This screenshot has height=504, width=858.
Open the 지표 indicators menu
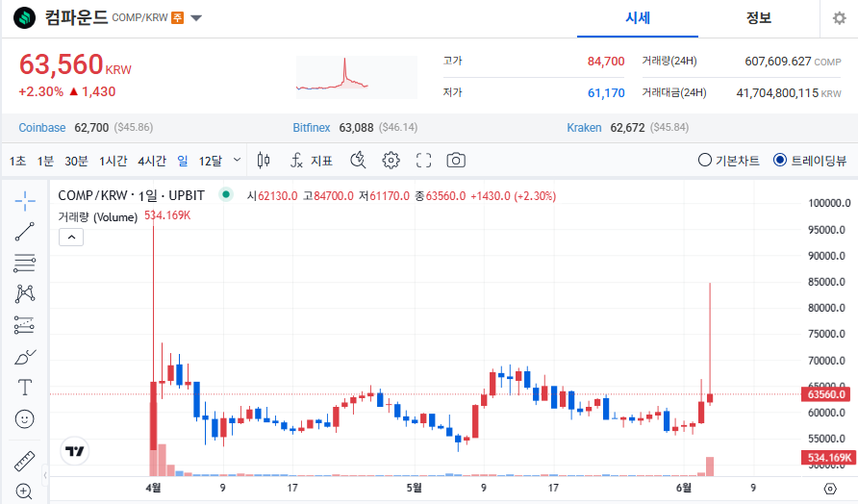point(312,161)
